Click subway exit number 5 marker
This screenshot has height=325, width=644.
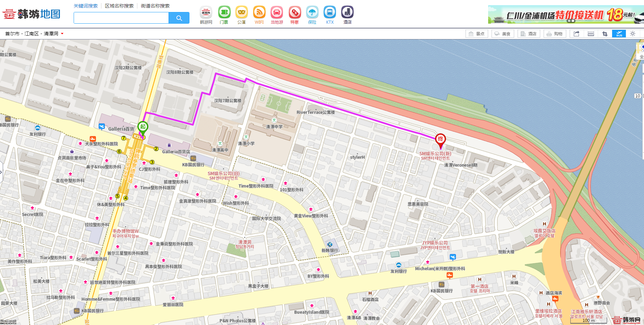point(117,196)
